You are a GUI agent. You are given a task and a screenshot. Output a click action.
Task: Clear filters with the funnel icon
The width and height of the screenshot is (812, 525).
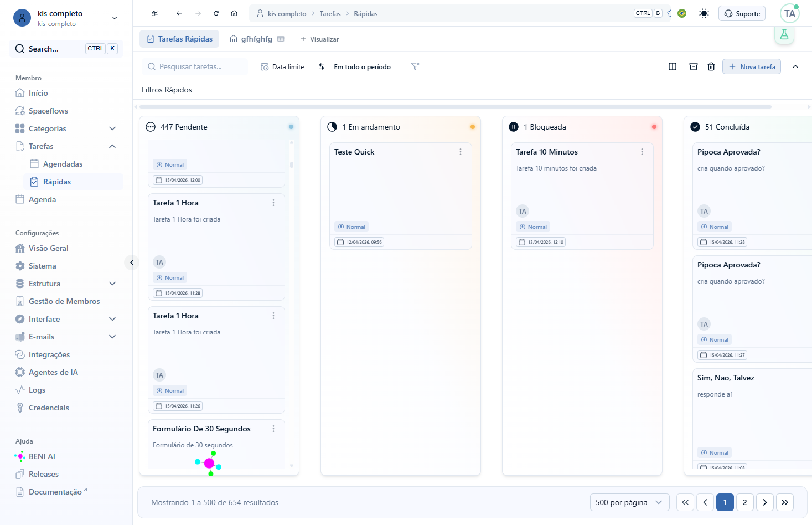pyautogui.click(x=415, y=66)
